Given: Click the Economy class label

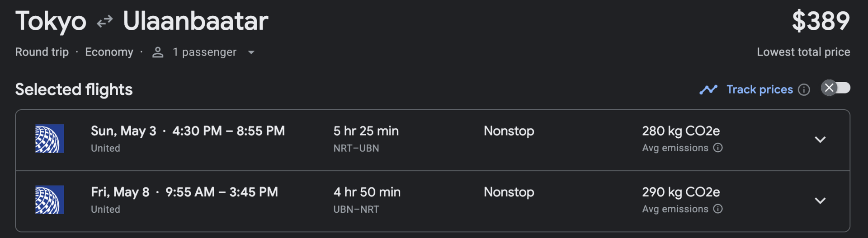Looking at the screenshot, I should pyautogui.click(x=109, y=52).
